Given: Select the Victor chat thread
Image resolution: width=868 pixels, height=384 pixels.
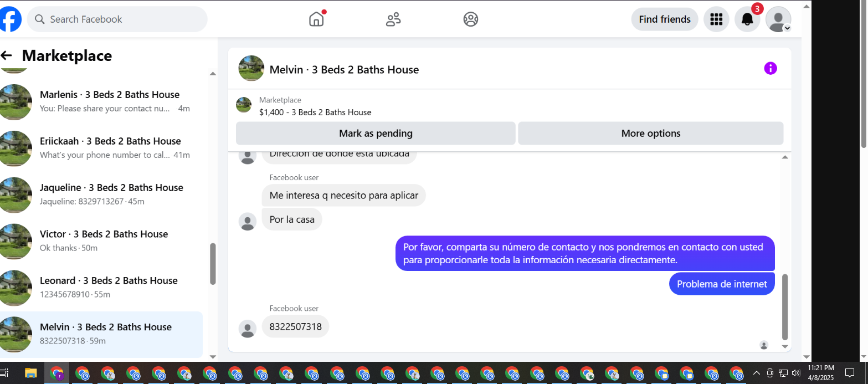Looking at the screenshot, I should (x=101, y=241).
